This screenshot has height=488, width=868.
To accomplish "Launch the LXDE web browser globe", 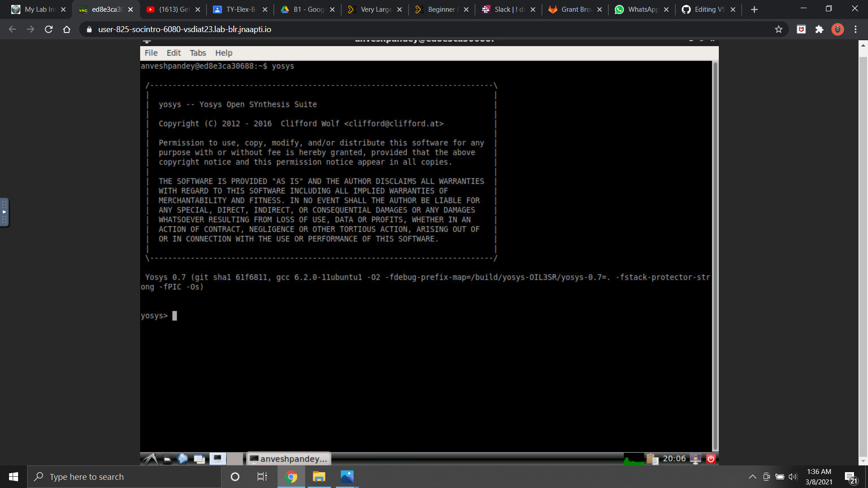I will tap(183, 459).
